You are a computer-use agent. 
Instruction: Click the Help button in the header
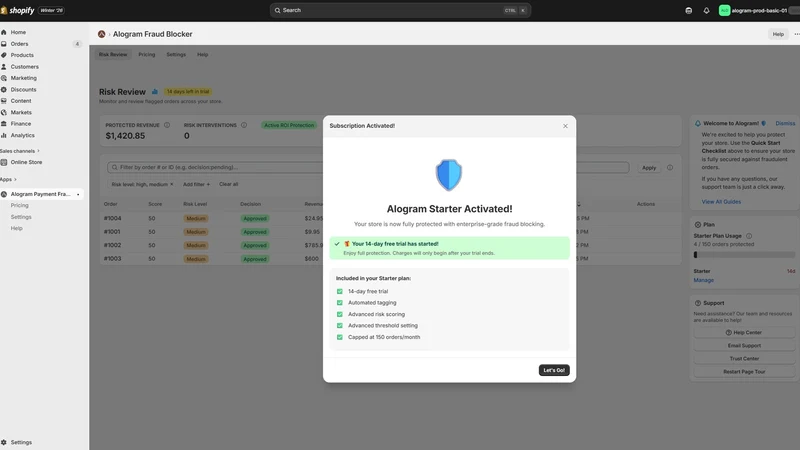point(778,34)
